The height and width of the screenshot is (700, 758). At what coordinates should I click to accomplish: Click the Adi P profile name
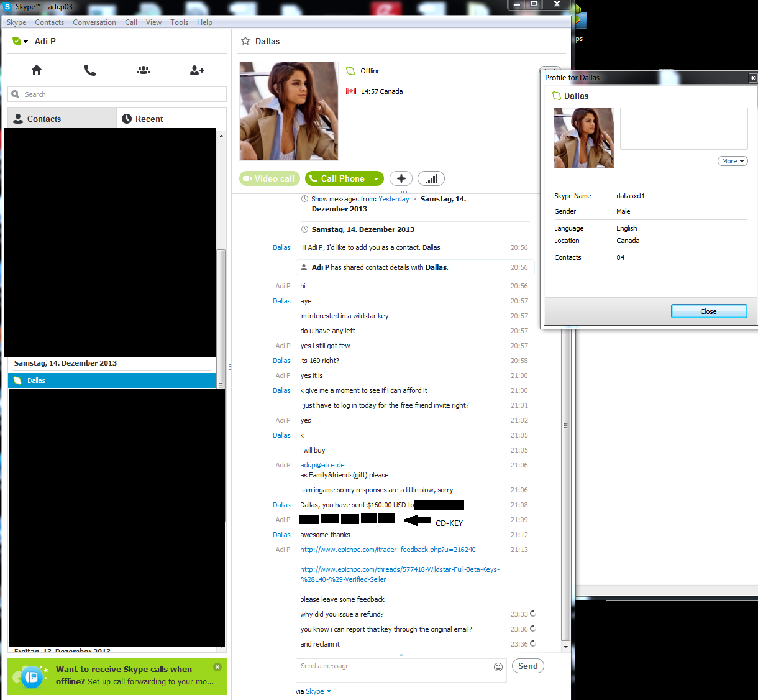45,41
